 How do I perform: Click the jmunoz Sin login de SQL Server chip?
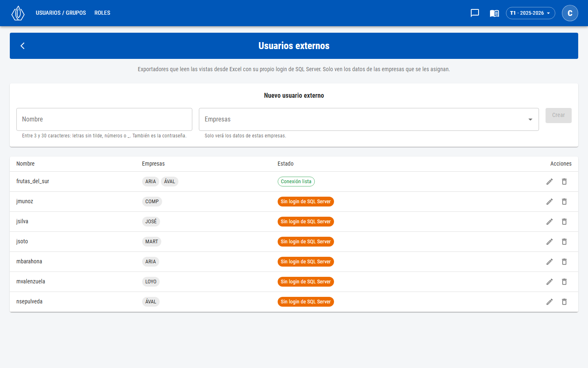pos(306,202)
